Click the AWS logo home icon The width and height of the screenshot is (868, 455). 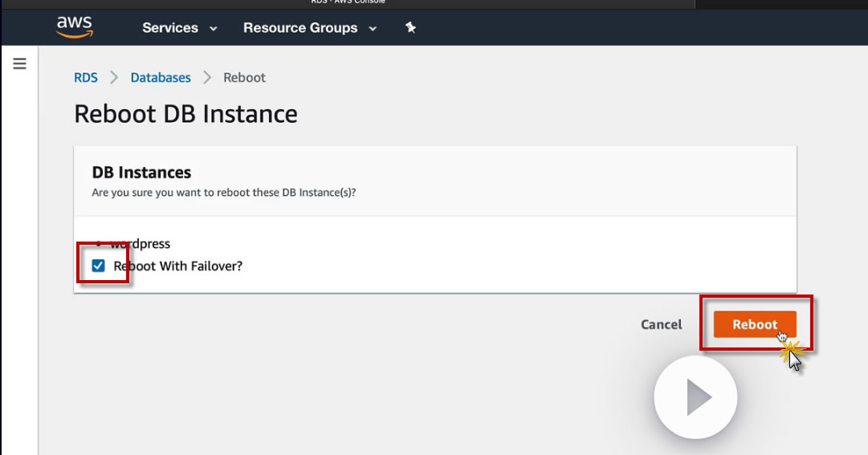[x=74, y=27]
